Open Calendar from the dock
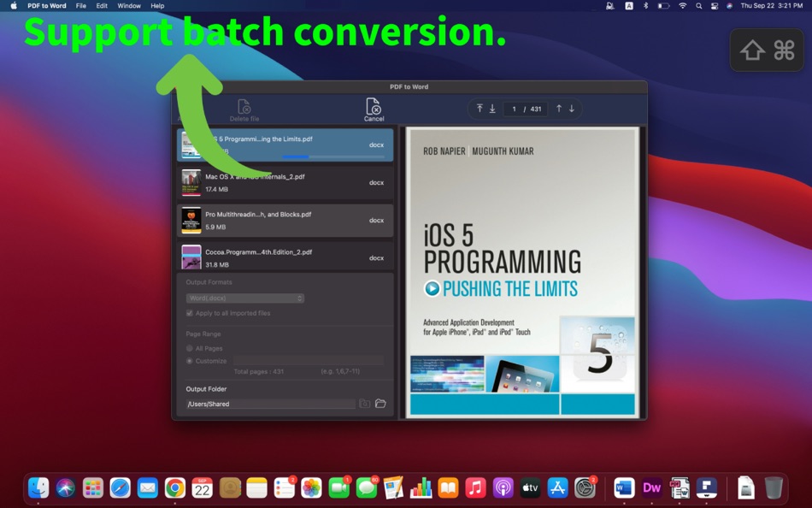Image resolution: width=812 pixels, height=508 pixels. coord(202,487)
